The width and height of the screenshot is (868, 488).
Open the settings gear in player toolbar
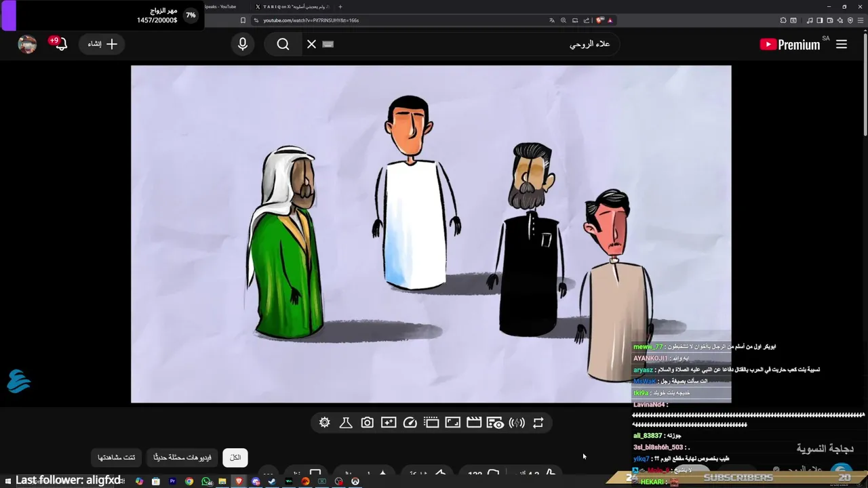[325, 423]
